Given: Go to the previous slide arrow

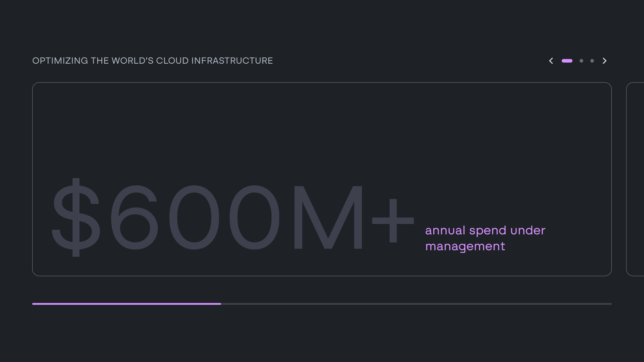Looking at the screenshot, I should [551, 61].
